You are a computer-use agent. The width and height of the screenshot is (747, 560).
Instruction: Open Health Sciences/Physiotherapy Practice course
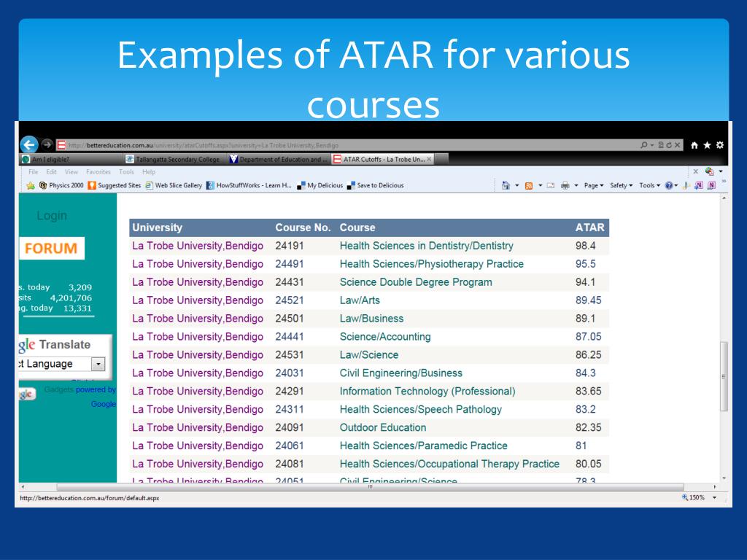pyautogui.click(x=432, y=264)
